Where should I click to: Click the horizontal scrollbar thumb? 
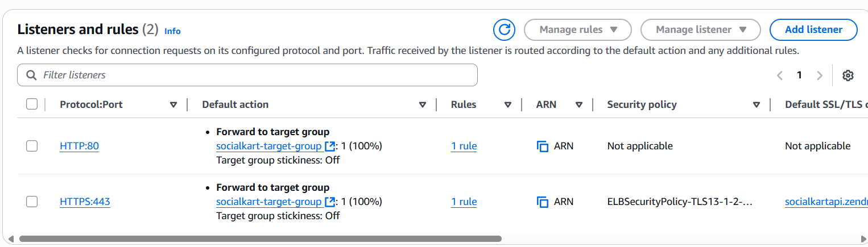coord(260,239)
